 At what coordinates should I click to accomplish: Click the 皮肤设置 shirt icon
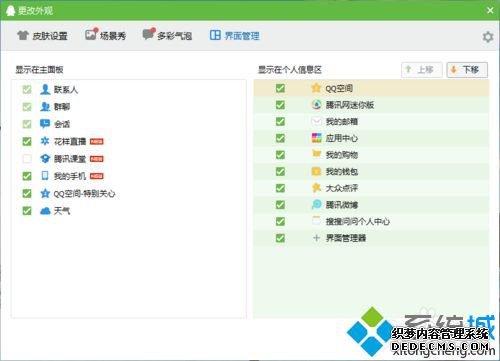[23, 35]
